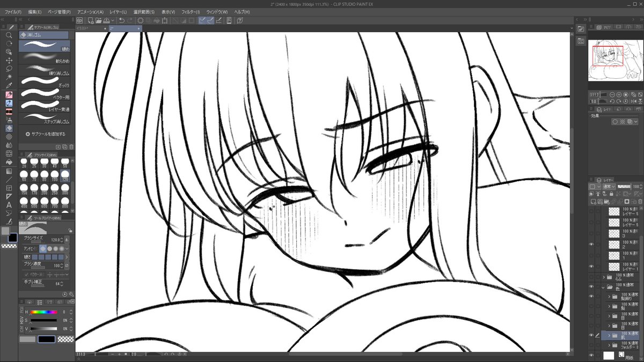
Task: Expand the hardness 硬さ options arrow
Action: click(x=67, y=257)
